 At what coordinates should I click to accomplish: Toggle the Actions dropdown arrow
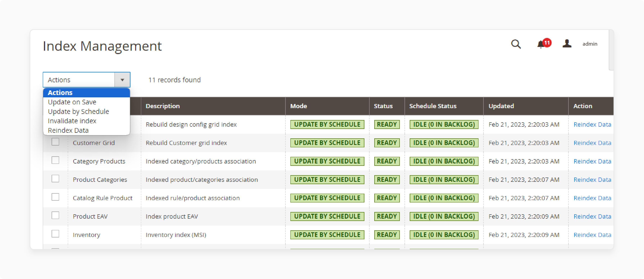click(x=122, y=80)
